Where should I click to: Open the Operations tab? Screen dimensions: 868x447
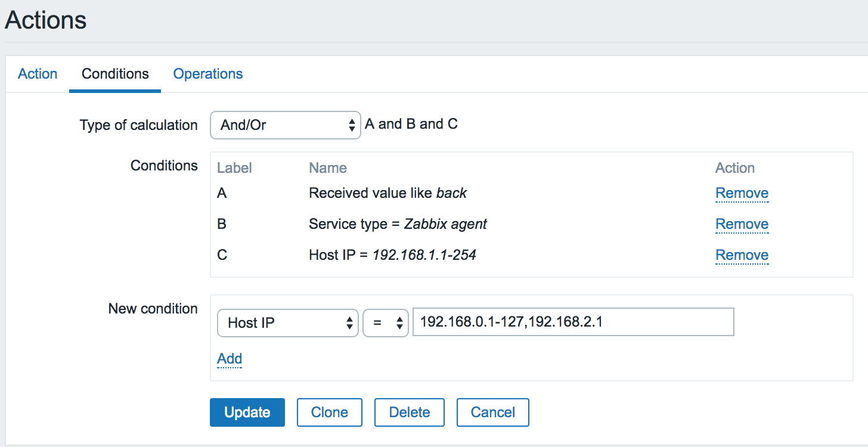coord(208,74)
